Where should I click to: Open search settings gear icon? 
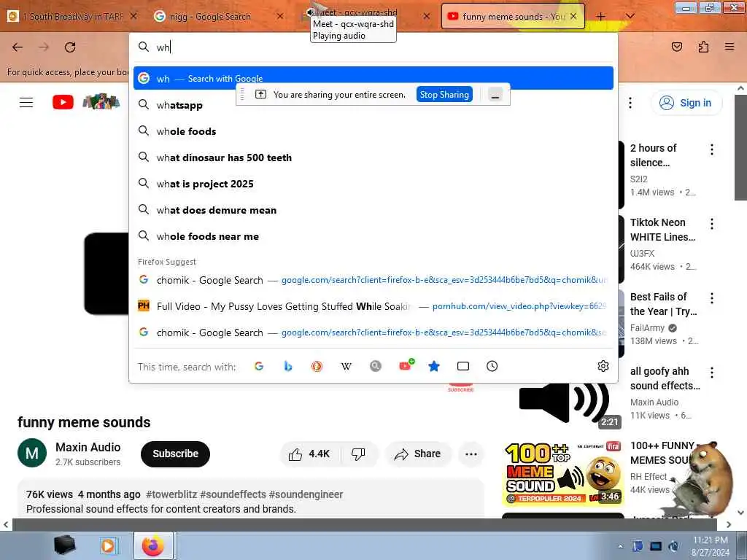(x=603, y=366)
